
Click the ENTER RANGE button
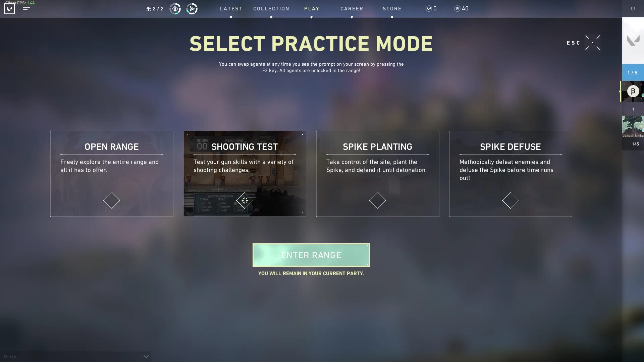click(311, 255)
